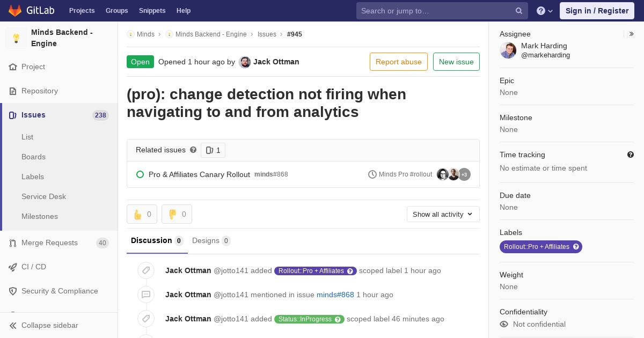Click the @markeharding username
Viewport: 644px width, 338px height.
coord(545,55)
